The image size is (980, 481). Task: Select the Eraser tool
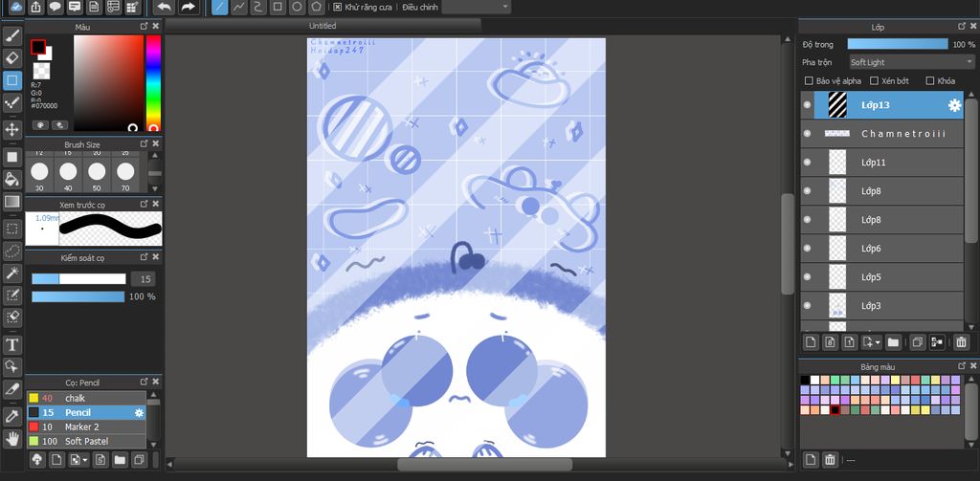click(11, 58)
